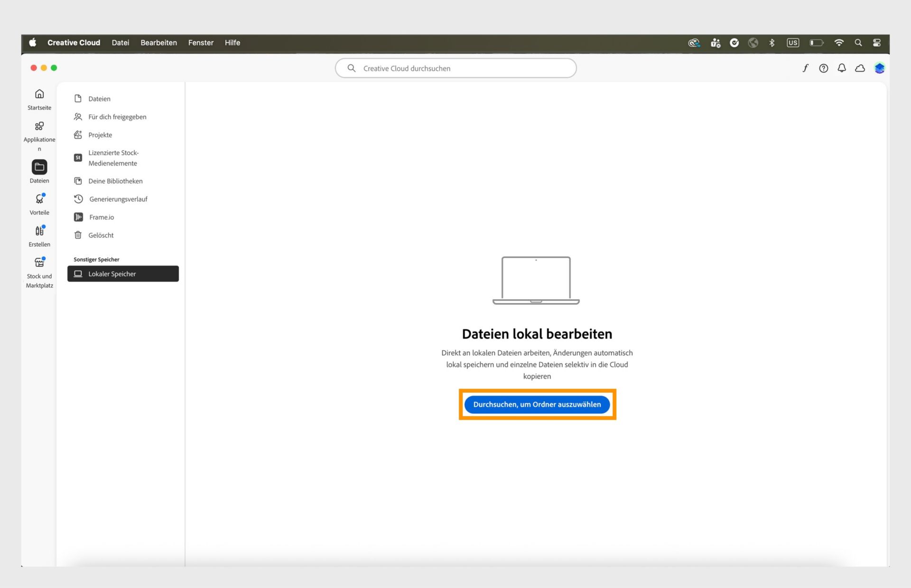Viewport: 911px width, 588px height.
Task: Open the Bearbeiten menu
Action: pyautogui.click(x=158, y=43)
